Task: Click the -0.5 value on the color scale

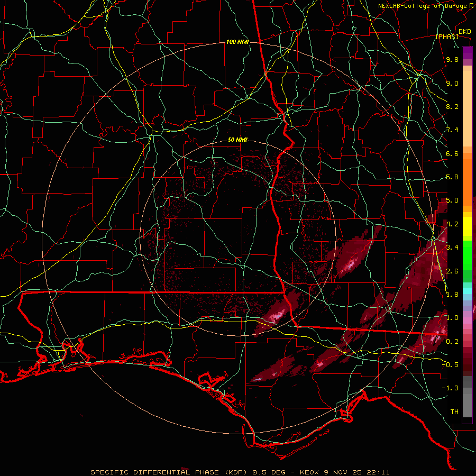Action: [x=450, y=365]
